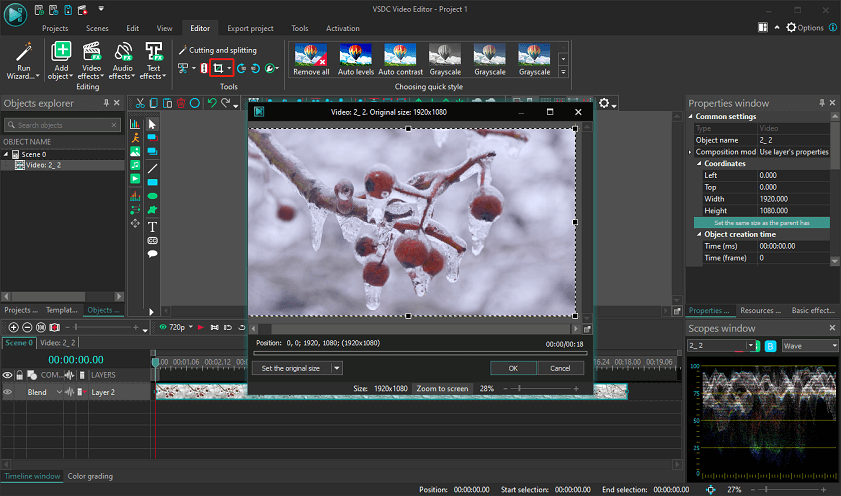This screenshot has height=496, width=841.
Task: Open the Activation tab
Action: [x=343, y=28]
